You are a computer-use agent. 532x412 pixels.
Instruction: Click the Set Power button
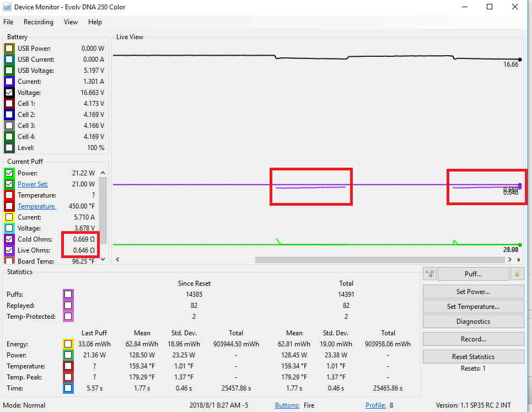coord(473,292)
